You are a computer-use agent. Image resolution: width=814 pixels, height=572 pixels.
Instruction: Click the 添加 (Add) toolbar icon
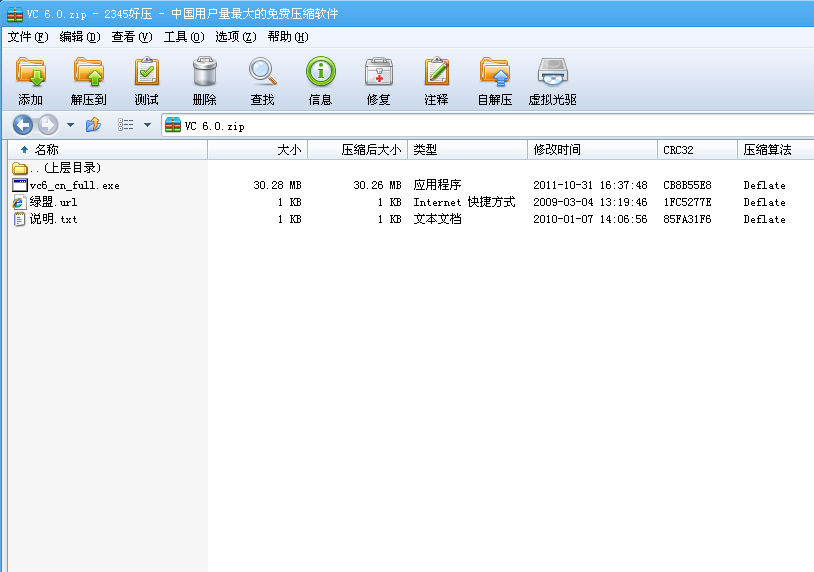tap(31, 72)
